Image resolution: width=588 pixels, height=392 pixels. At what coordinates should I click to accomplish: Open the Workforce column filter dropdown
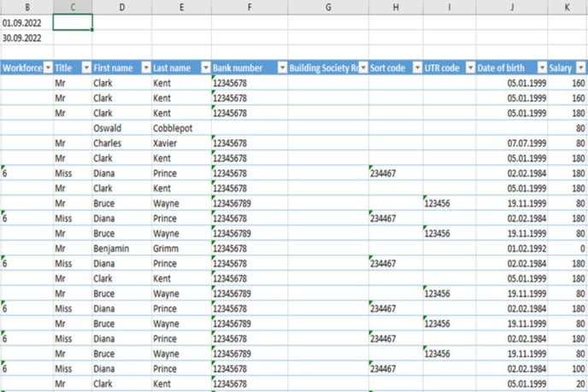tap(48, 67)
